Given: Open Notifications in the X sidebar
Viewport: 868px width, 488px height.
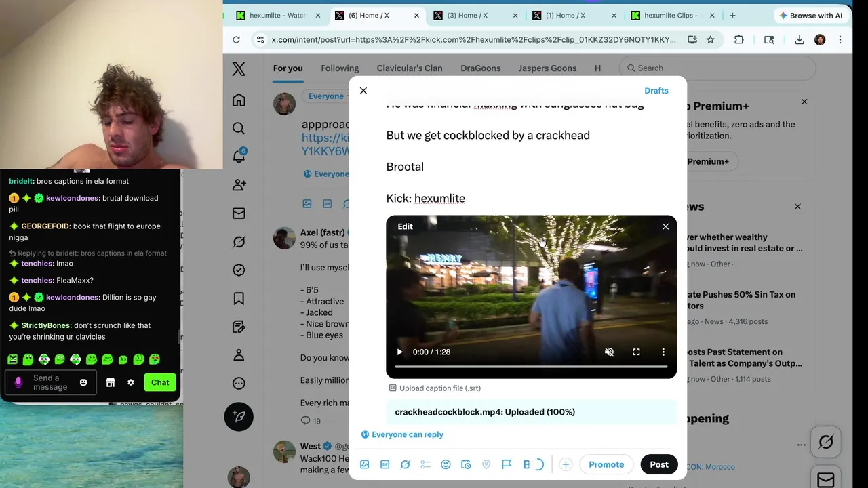Looking at the screenshot, I should 239,157.
